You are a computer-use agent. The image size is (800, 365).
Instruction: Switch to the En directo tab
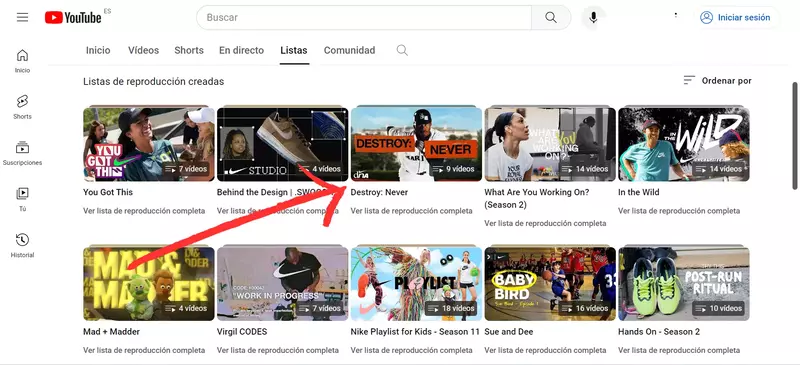tap(241, 50)
